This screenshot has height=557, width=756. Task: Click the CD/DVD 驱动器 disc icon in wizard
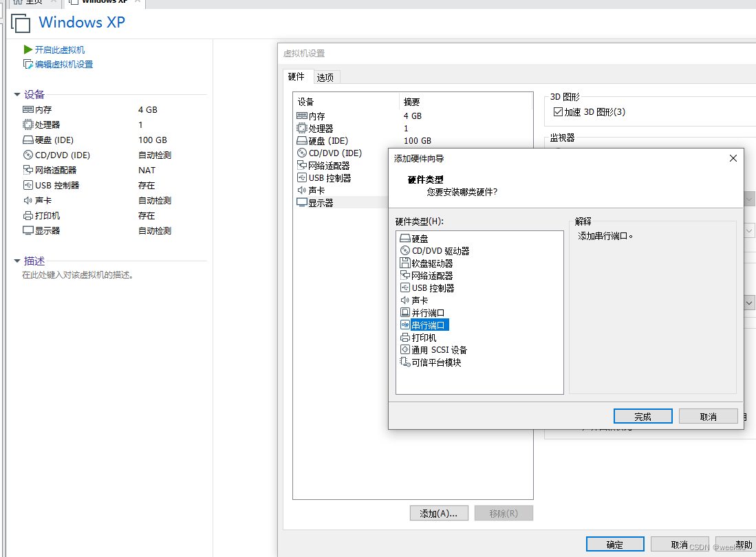(405, 250)
